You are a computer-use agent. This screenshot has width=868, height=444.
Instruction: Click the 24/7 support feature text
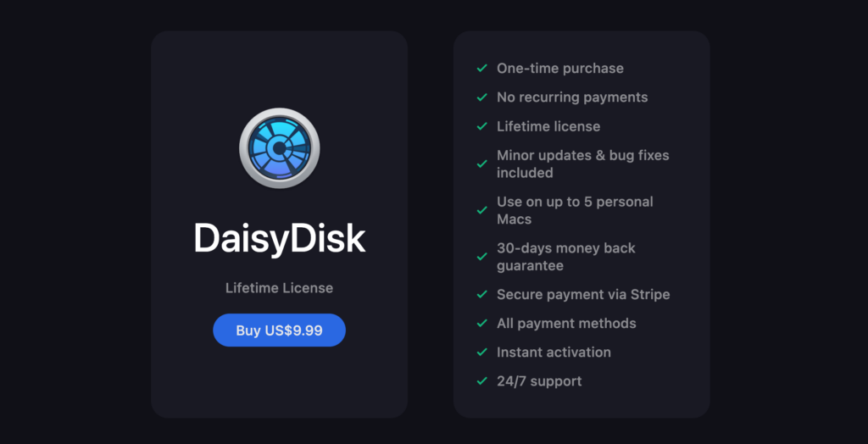pos(539,381)
